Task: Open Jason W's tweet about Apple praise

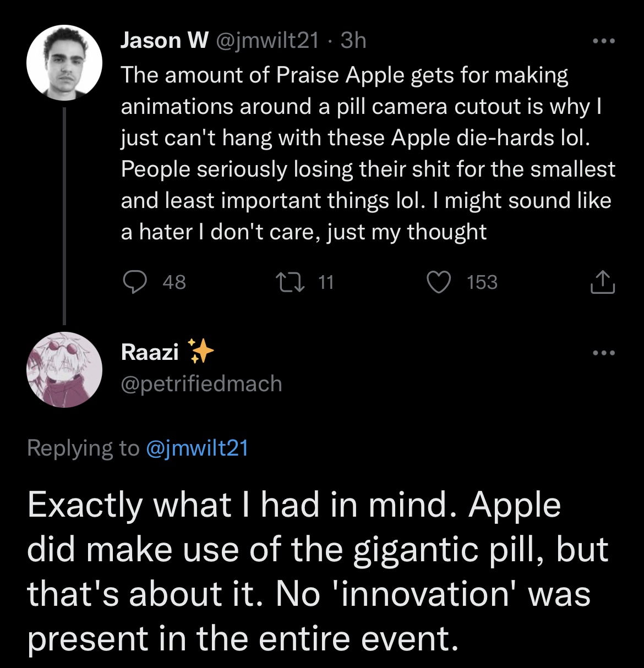Action: [367, 153]
